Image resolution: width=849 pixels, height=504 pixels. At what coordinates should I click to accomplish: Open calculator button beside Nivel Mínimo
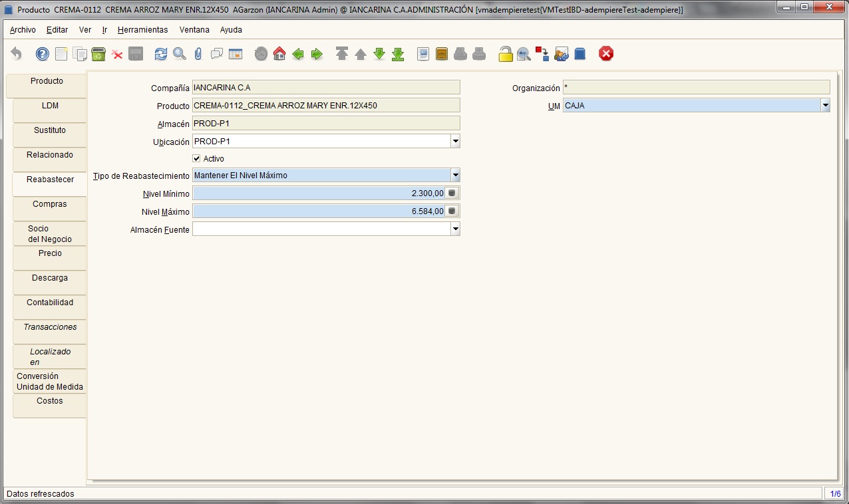tap(452, 193)
